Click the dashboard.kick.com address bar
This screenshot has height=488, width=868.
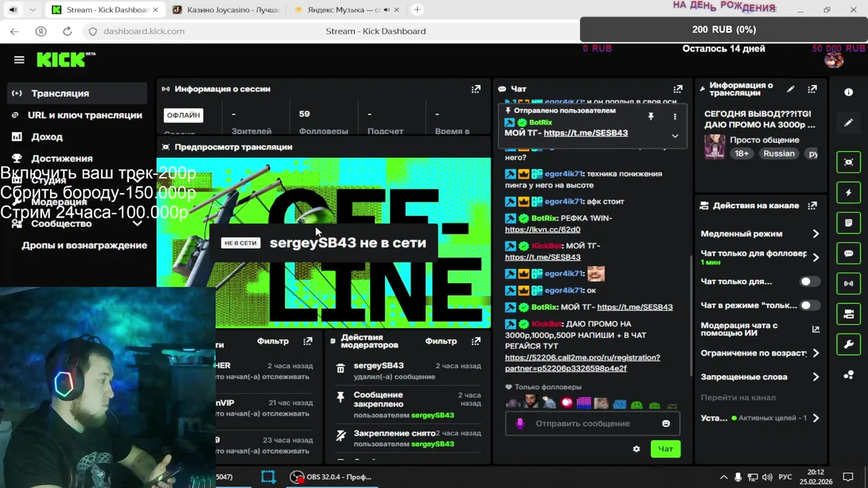[x=144, y=31]
